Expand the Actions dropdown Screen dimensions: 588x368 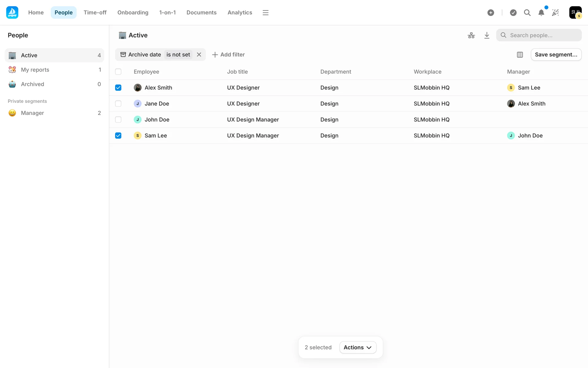point(358,347)
